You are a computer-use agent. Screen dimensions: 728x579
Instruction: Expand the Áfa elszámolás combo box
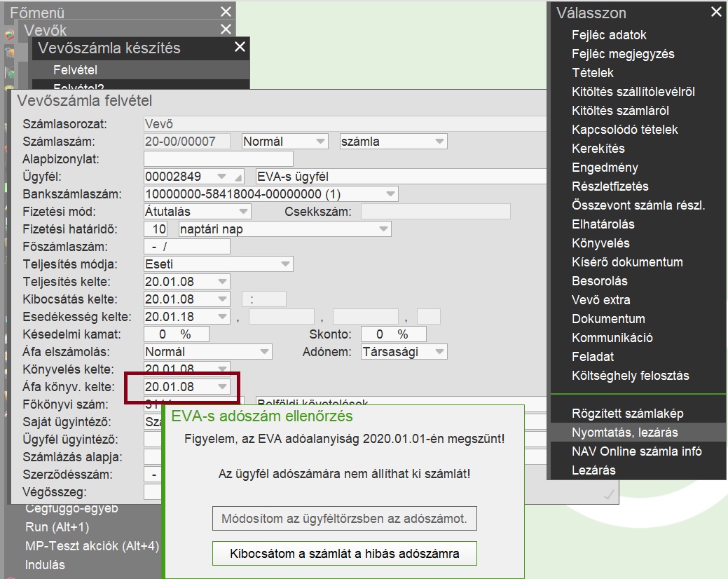point(264,352)
